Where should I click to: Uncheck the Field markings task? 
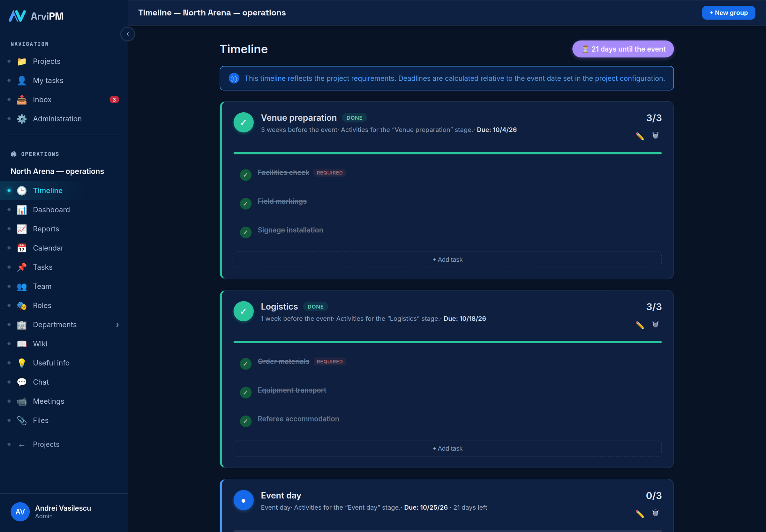(x=246, y=203)
